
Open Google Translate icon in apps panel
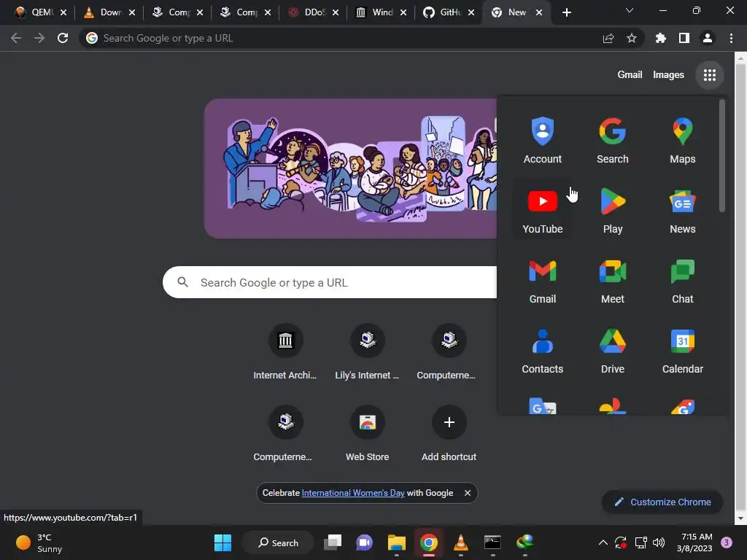tap(542, 405)
